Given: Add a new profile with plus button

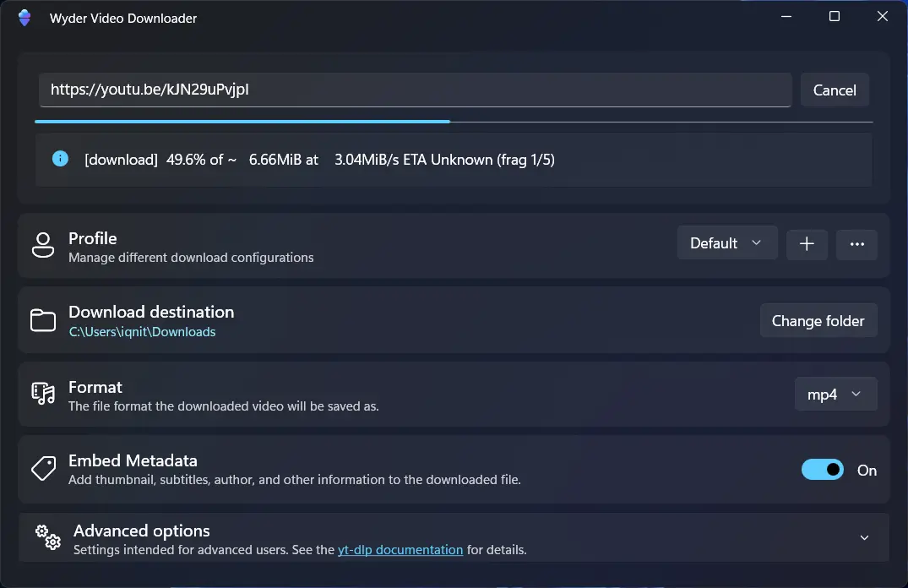Looking at the screenshot, I should click(807, 243).
